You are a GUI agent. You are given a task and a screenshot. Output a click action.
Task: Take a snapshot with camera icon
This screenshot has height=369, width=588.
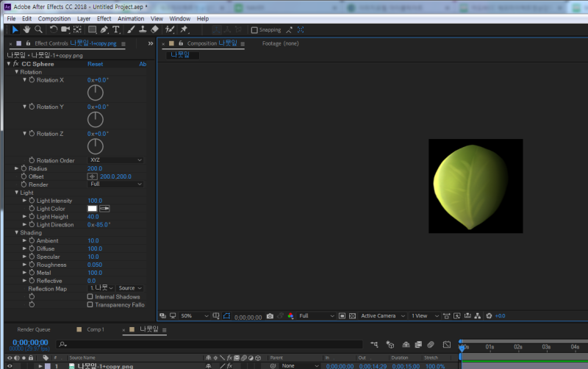click(270, 316)
